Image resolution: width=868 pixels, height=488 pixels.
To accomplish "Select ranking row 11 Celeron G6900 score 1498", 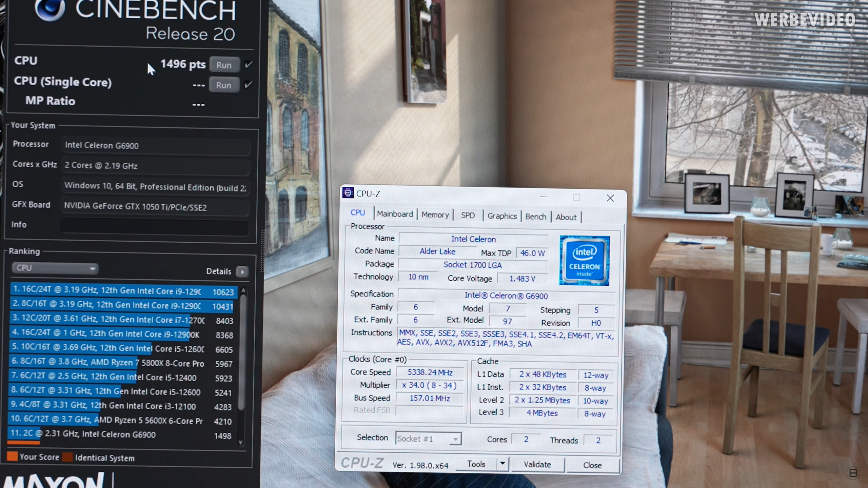I will pos(120,435).
